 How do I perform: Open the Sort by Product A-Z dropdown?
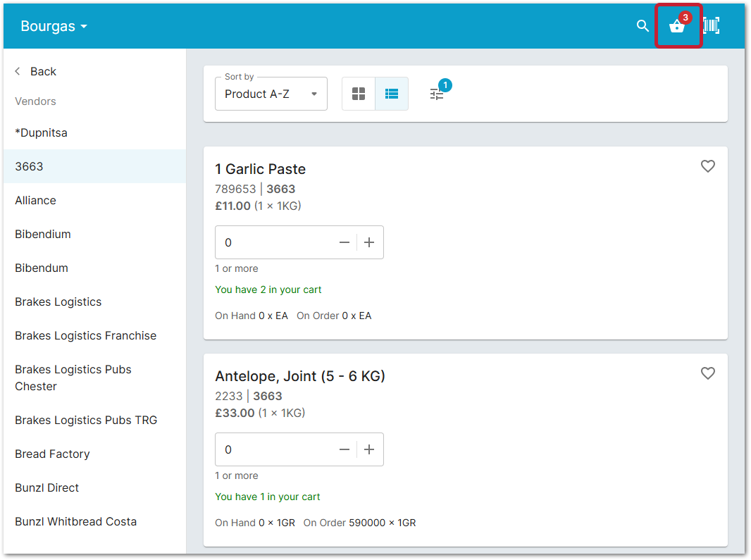(271, 93)
